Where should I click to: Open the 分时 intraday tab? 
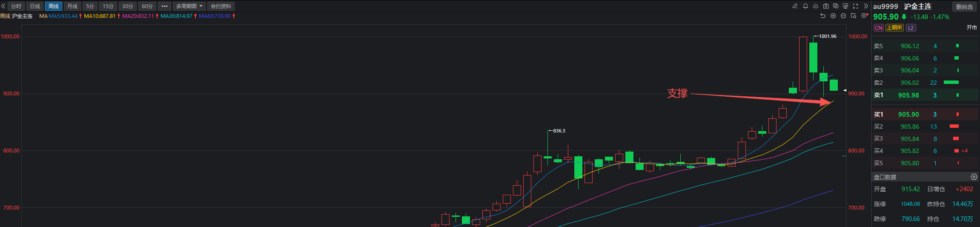click(16, 6)
